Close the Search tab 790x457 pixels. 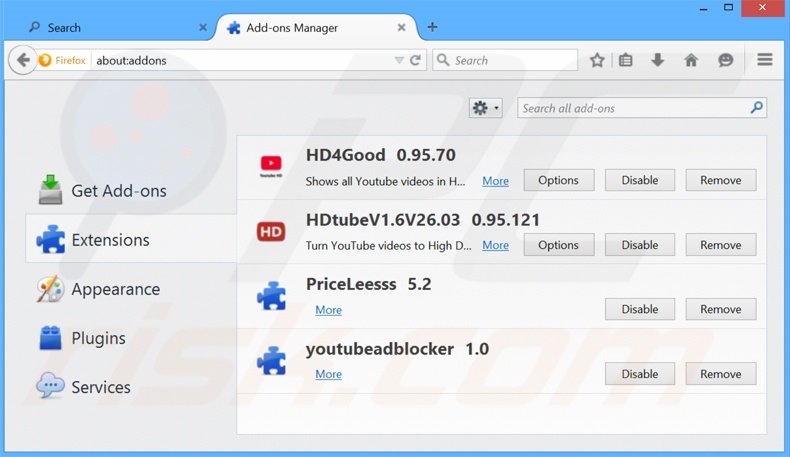[203, 27]
